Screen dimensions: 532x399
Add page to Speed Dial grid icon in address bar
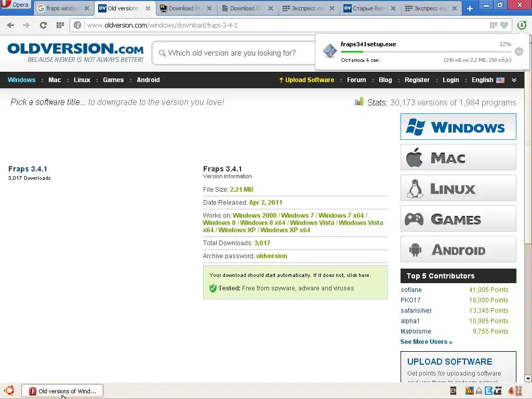coord(494,25)
